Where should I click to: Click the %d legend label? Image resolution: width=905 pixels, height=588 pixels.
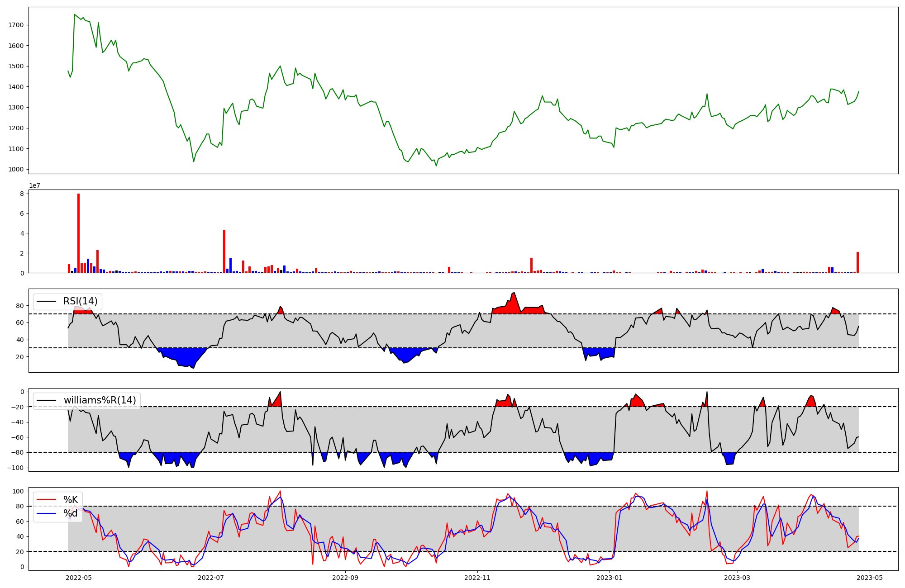tap(71, 513)
